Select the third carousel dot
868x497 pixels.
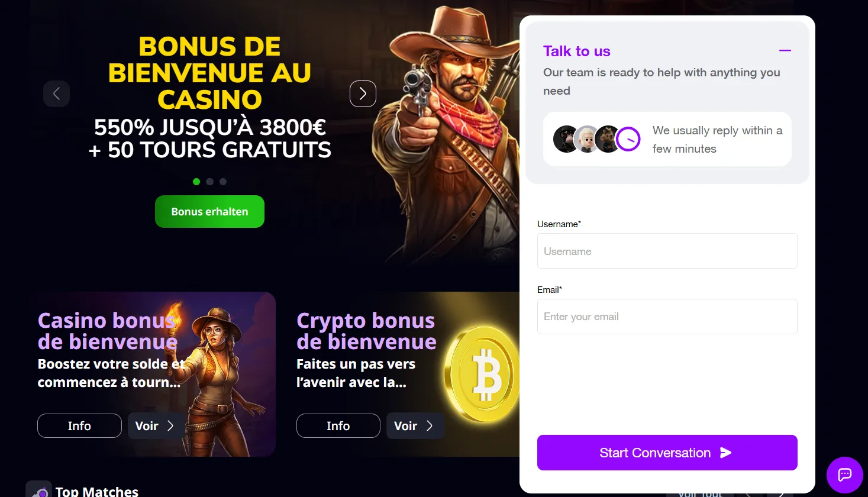223,182
